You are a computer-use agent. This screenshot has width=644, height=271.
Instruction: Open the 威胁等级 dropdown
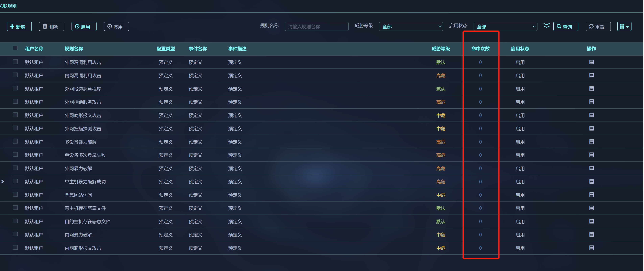(411, 27)
